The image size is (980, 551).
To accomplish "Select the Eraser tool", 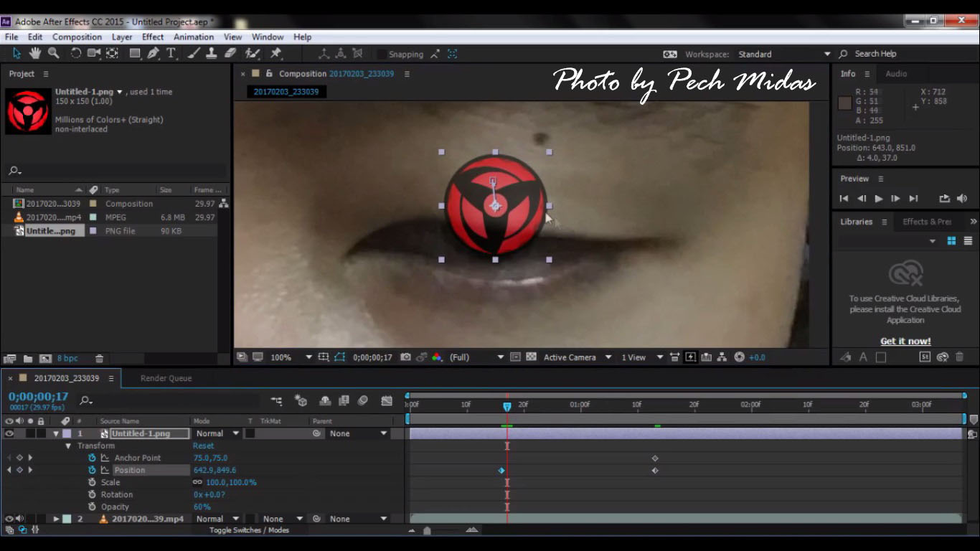I will 230,53.
